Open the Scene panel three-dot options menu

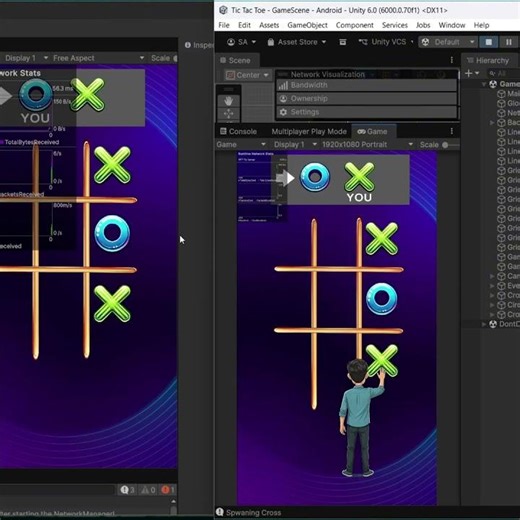point(452,60)
